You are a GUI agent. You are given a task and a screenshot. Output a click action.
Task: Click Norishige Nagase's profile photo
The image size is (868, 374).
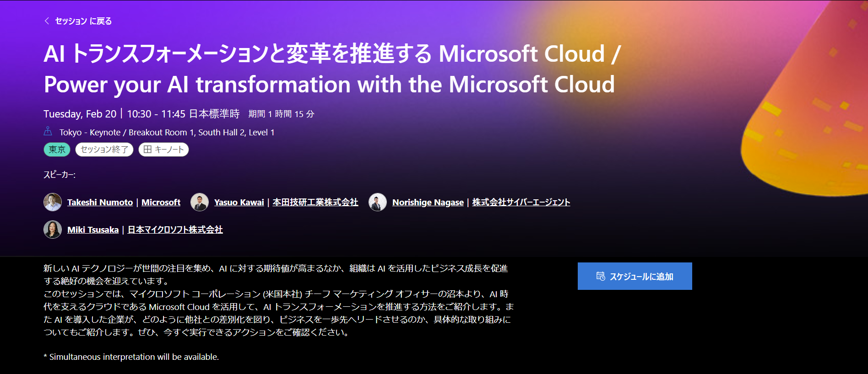pos(378,202)
